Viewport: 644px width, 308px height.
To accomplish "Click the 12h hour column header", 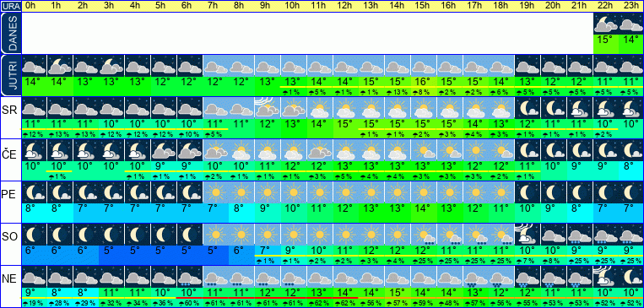I will click(x=345, y=6).
